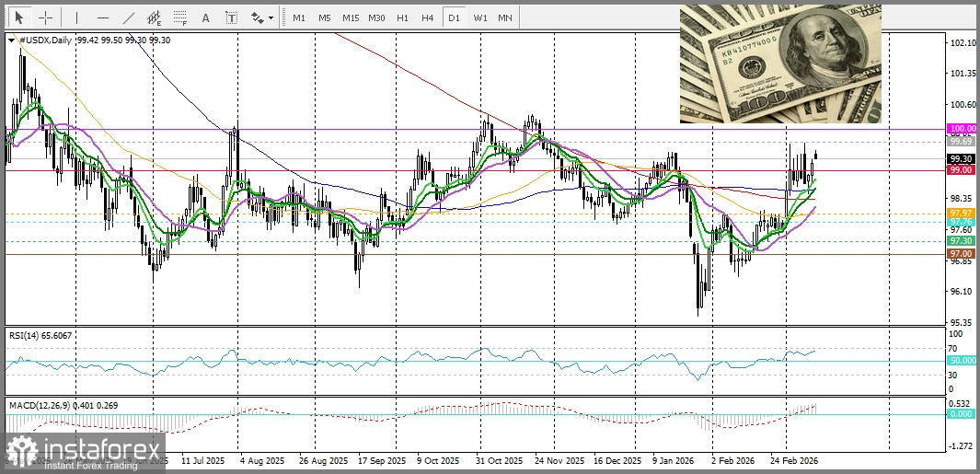Expand the #USDX chart title triangle
The height and width of the screenshot is (474, 980).
11,40
